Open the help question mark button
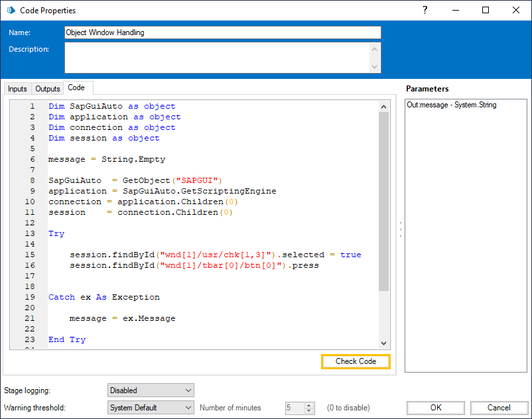Image resolution: width=532 pixels, height=419 pixels. tap(425, 10)
